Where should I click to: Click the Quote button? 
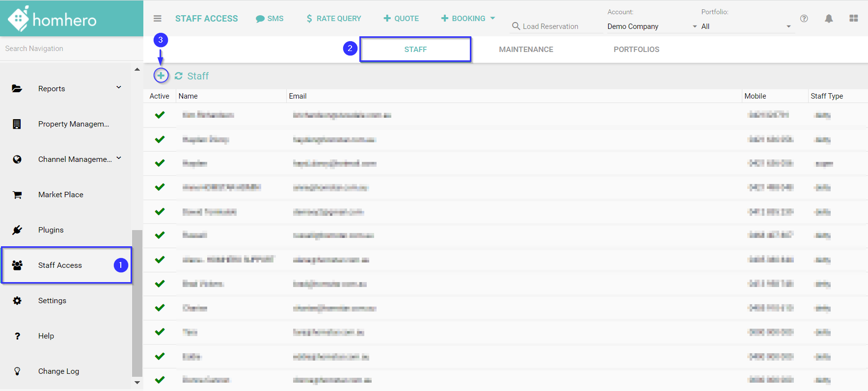(401, 19)
